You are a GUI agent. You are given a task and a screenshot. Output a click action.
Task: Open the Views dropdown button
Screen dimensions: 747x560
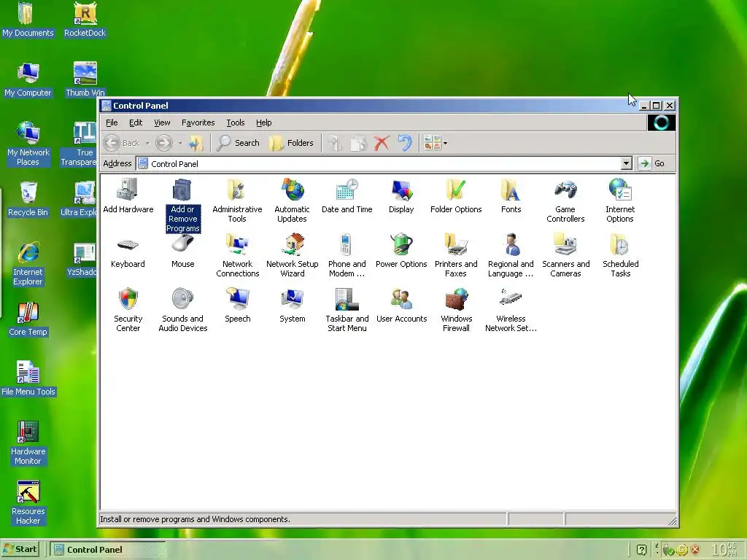click(436, 143)
